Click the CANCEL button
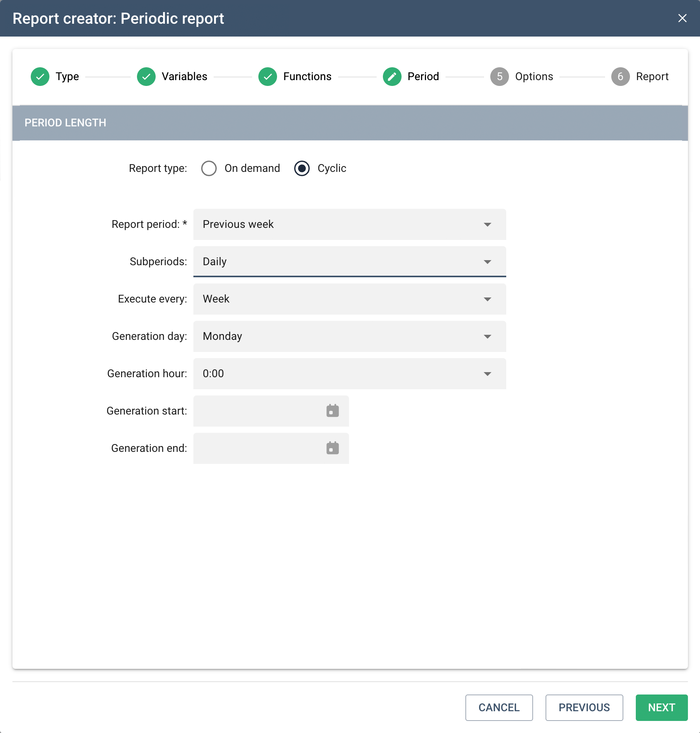 [x=499, y=708]
